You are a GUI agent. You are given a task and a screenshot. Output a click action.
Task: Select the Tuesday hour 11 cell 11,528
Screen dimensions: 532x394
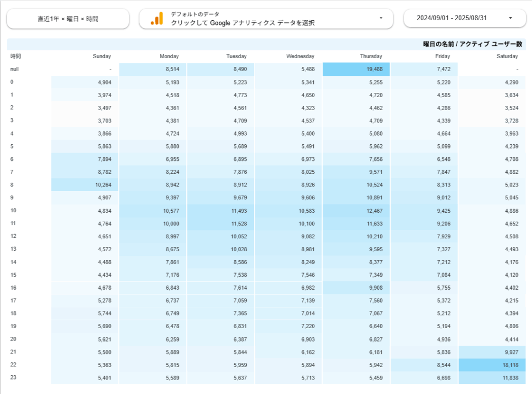[x=220, y=224]
